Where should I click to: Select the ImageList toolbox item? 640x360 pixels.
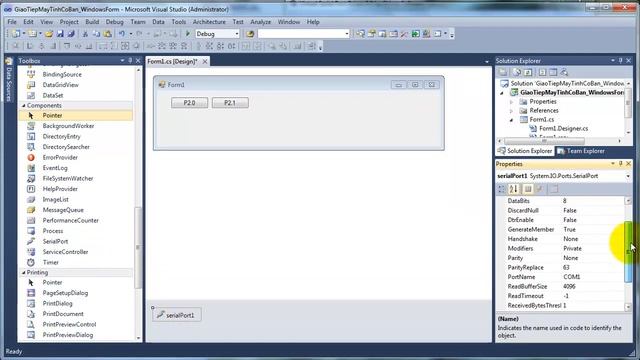tap(56, 199)
